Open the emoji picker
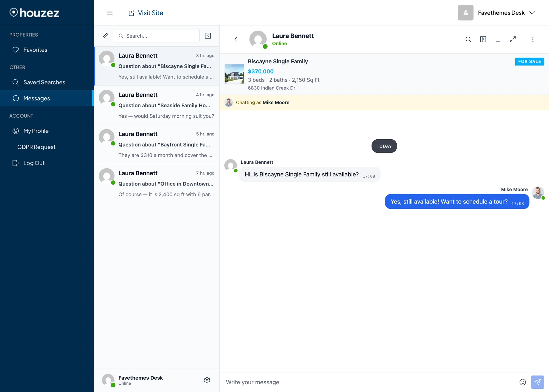 (523, 382)
